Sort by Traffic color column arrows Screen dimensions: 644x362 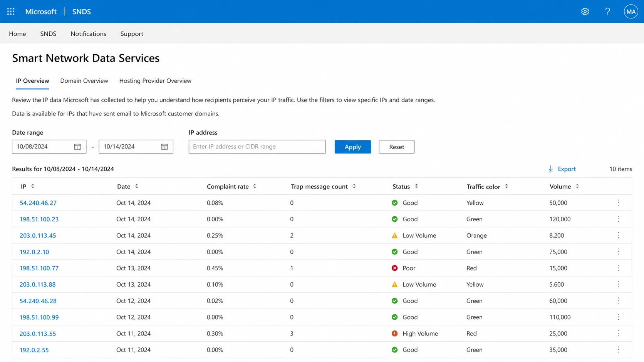(506, 186)
